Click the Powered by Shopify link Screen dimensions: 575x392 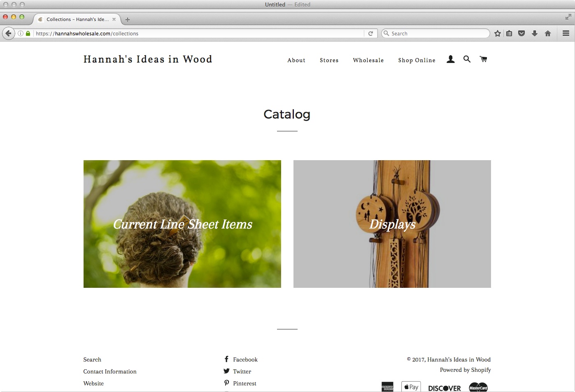[x=466, y=370]
